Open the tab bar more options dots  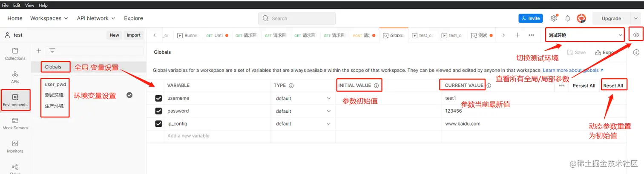pyautogui.click(x=531, y=35)
